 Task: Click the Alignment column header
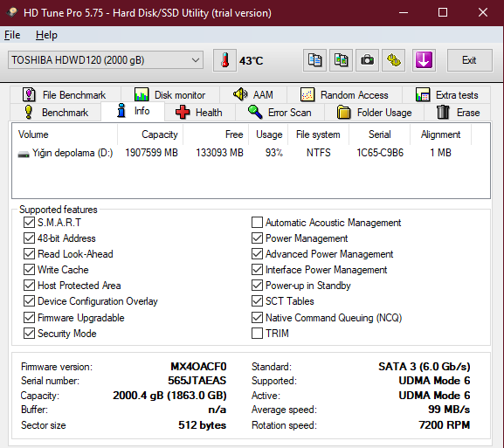pyautogui.click(x=441, y=134)
